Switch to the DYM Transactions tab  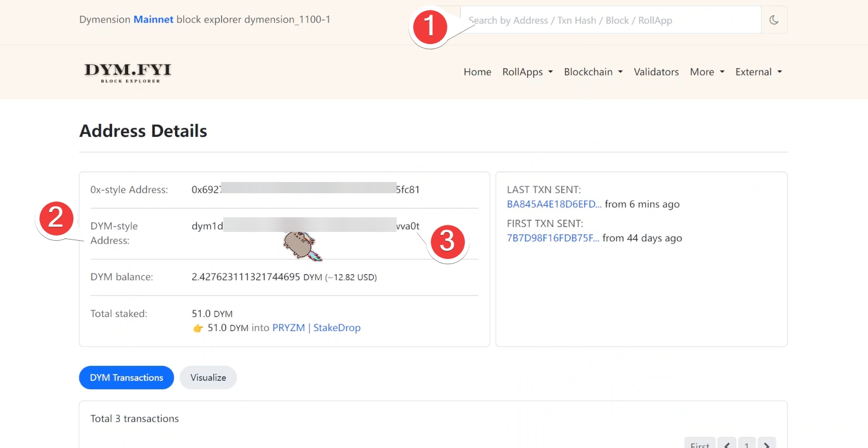pos(126,378)
